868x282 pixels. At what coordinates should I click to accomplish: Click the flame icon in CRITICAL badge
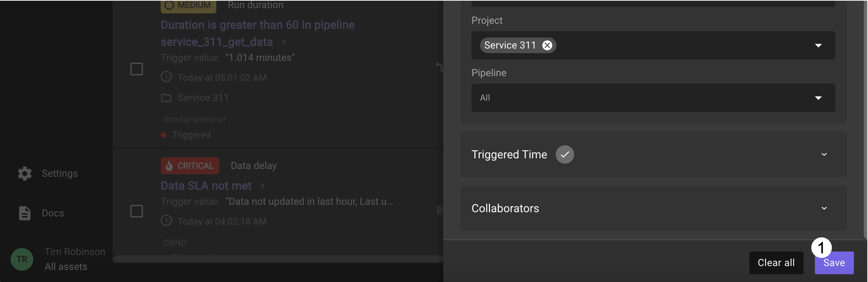(x=169, y=166)
